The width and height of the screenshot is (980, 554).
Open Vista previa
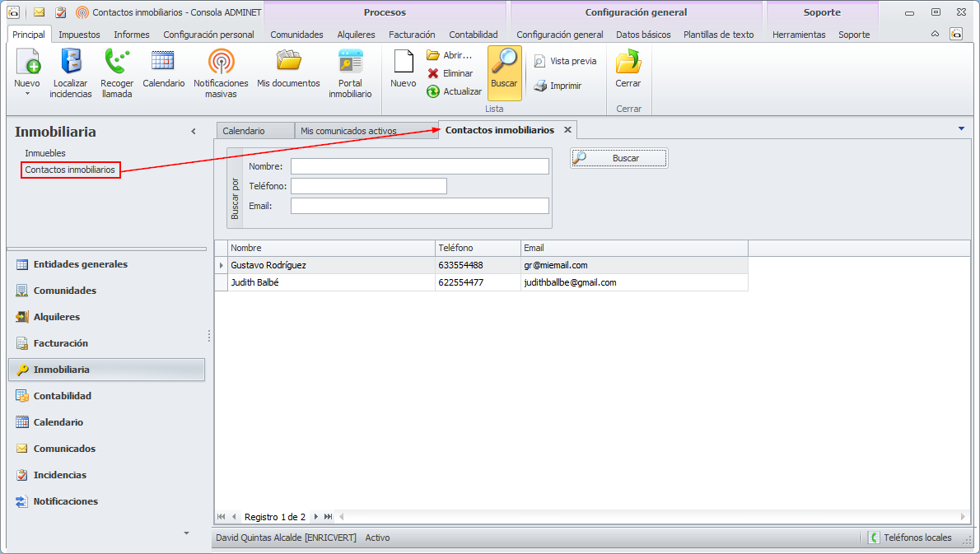(565, 61)
